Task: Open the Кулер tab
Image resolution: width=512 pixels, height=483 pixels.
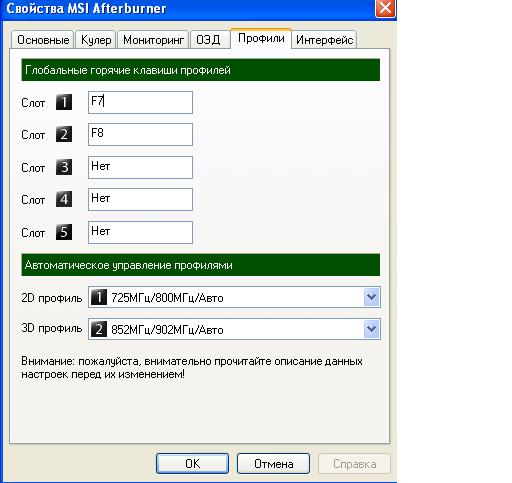Action: [96, 40]
